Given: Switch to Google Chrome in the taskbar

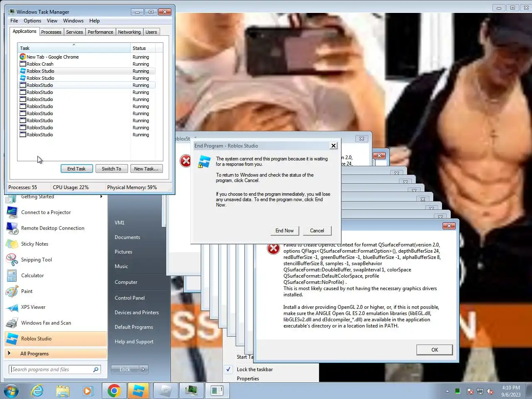Looking at the screenshot, I should (114, 391).
